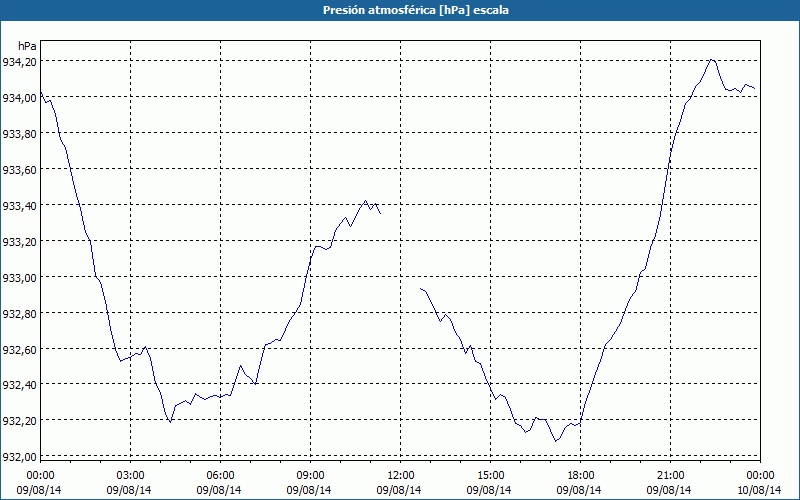Select the 932,00 y-axis label

[x=20, y=457]
